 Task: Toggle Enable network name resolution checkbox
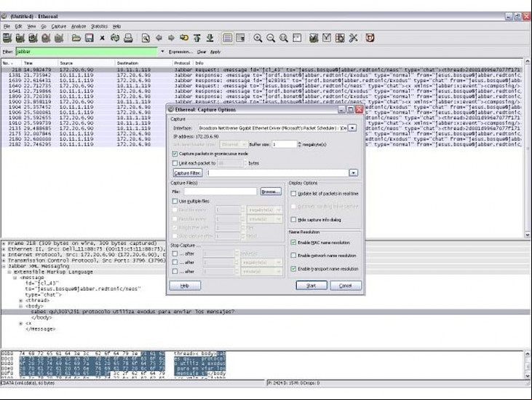tap(293, 255)
